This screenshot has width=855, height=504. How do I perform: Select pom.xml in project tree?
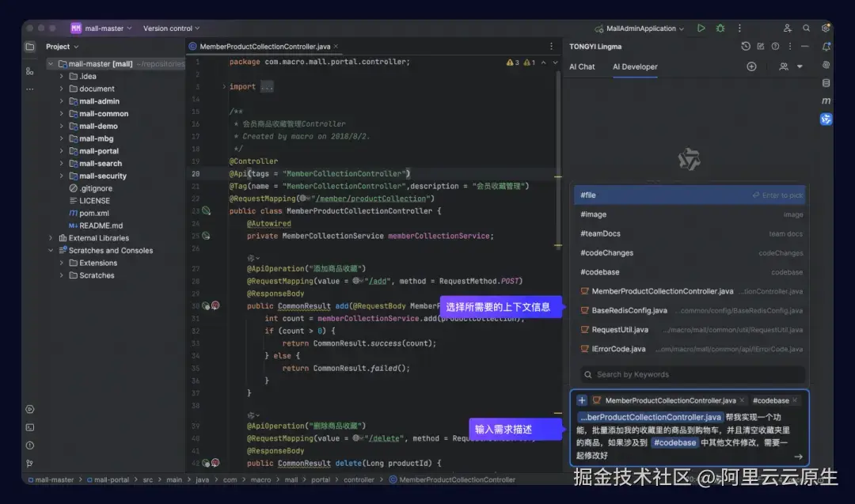(93, 213)
